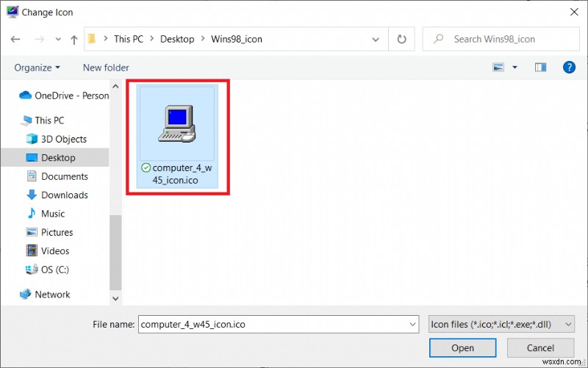
Task: Open the view options dropdown arrow
Action: [x=515, y=68]
